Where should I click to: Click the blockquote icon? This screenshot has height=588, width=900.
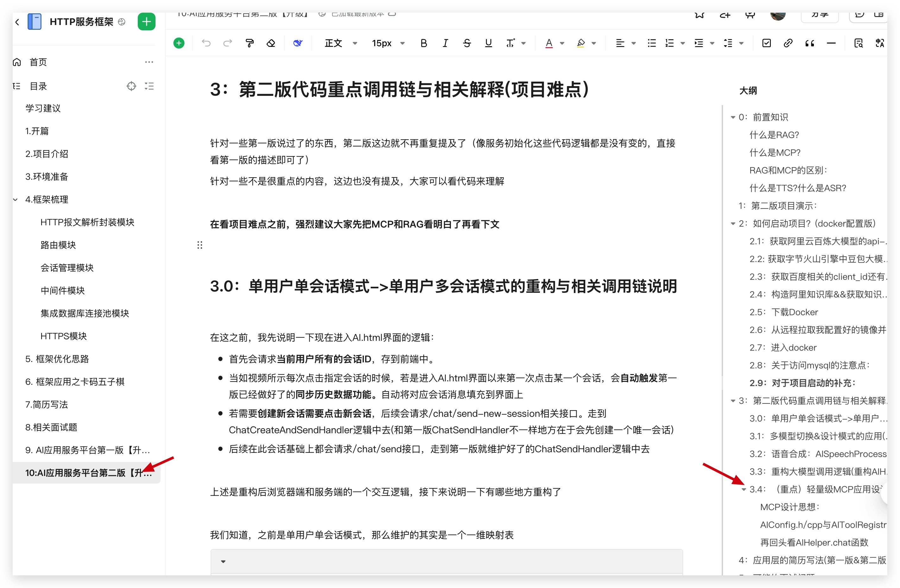click(x=809, y=43)
